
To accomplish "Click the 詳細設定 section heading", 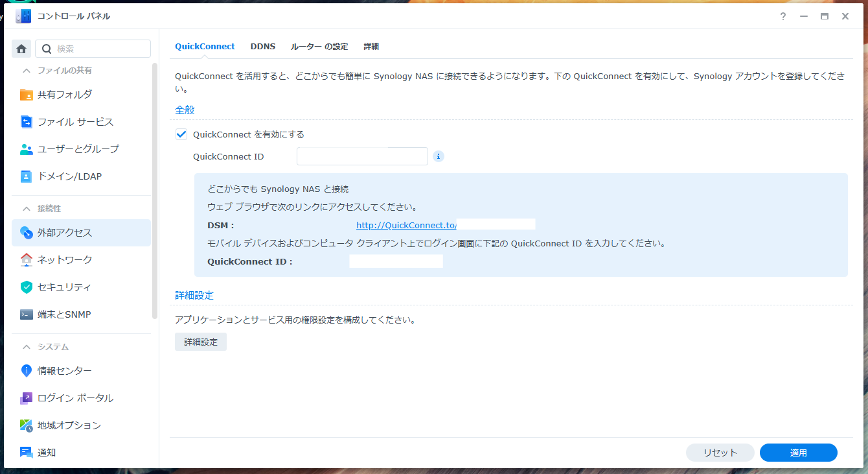I will (x=194, y=295).
